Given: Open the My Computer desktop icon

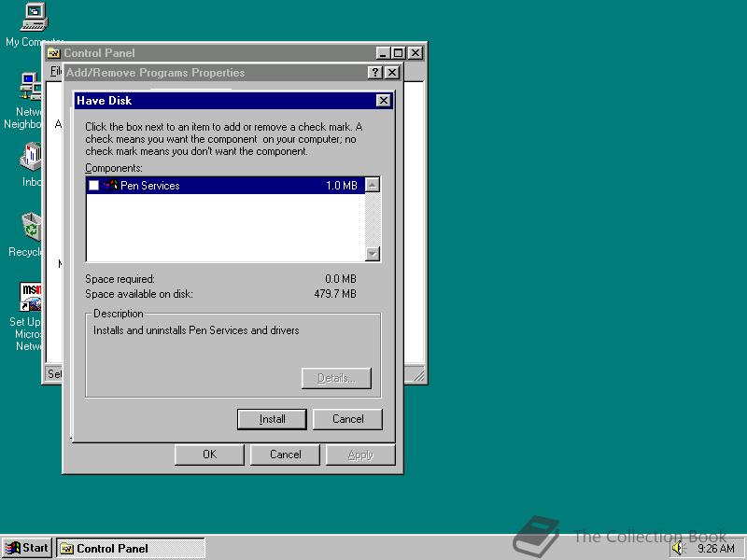Looking at the screenshot, I should pos(35,17).
